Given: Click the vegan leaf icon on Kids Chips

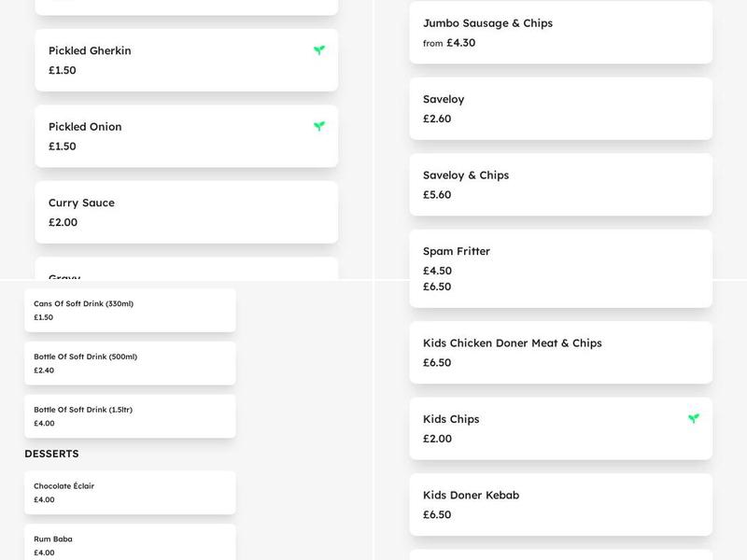Looking at the screenshot, I should (x=694, y=419).
